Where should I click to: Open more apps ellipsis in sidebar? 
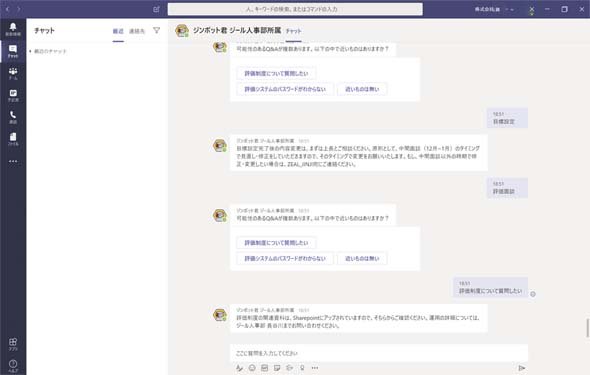(13, 161)
